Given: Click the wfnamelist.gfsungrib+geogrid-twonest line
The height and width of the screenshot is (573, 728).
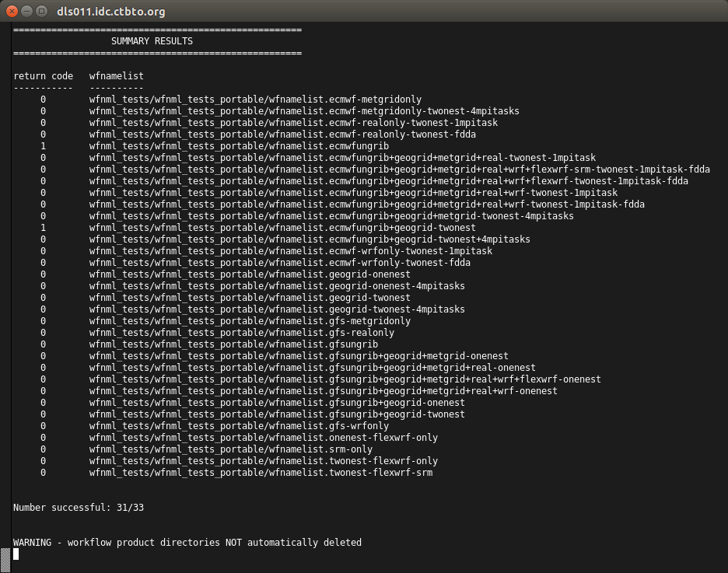Looking at the screenshot, I should coord(277,414).
